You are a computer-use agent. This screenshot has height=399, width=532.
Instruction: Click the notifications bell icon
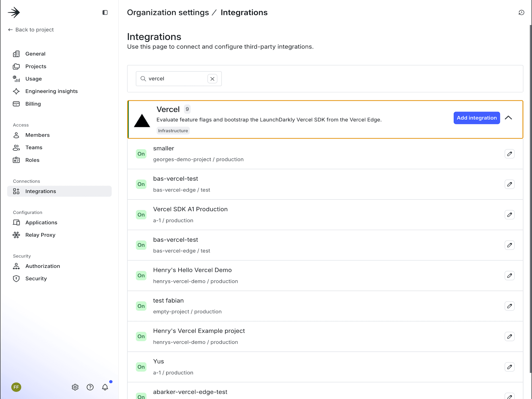105,387
